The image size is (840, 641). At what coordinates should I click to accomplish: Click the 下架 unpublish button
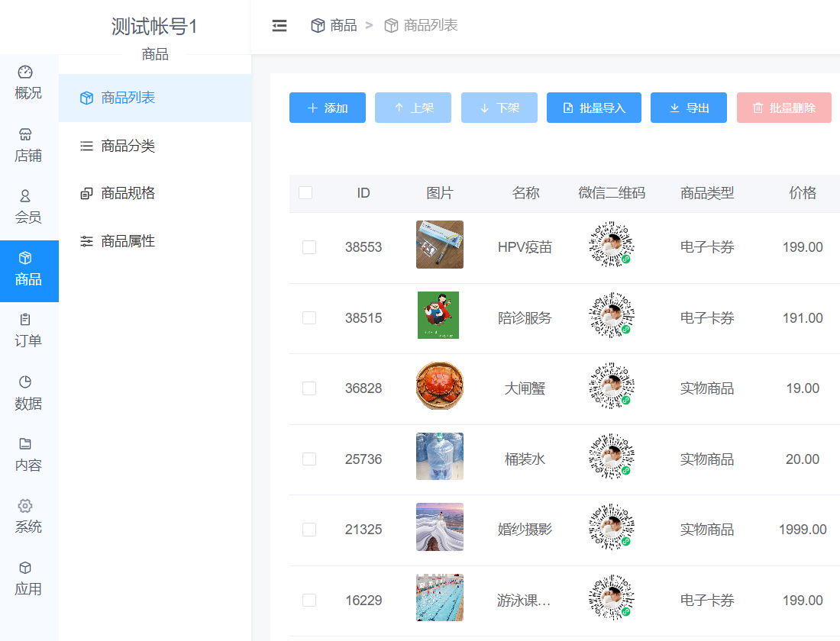pos(499,108)
